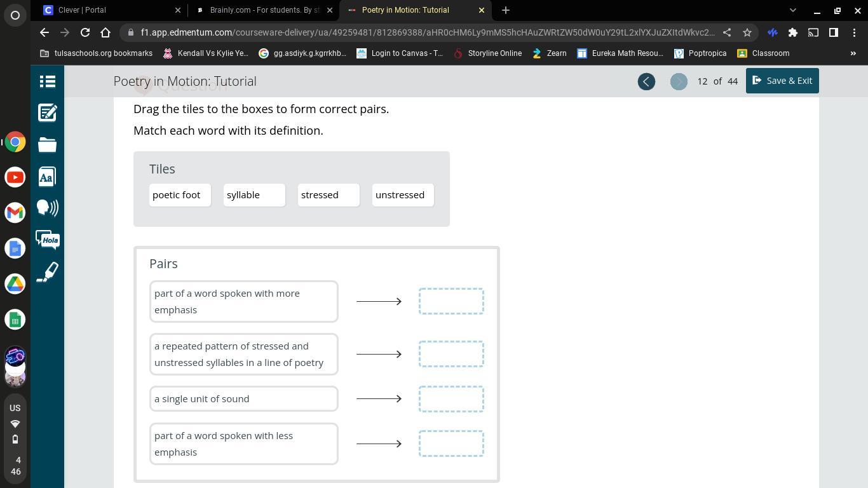Viewport: 868px width, 488px height.
Task: Reload the current page
Action: tap(85, 32)
